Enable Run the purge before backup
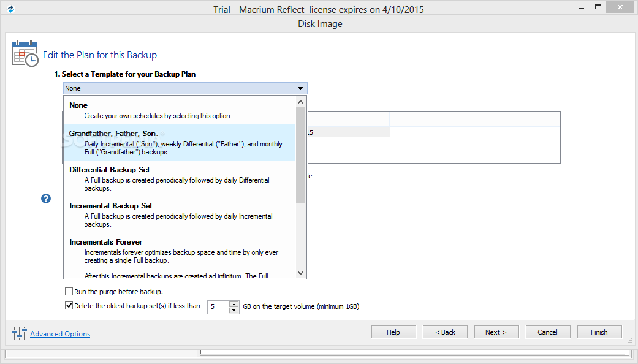638x364 pixels. (69, 292)
